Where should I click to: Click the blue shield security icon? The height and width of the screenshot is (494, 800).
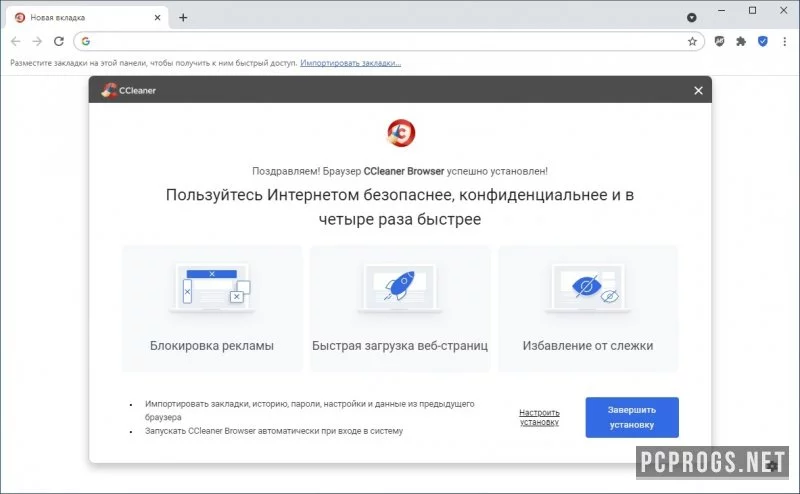(x=763, y=41)
